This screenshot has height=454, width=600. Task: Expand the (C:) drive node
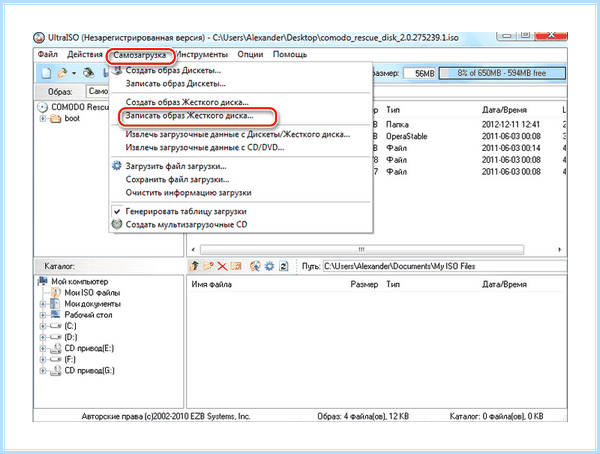(43, 326)
